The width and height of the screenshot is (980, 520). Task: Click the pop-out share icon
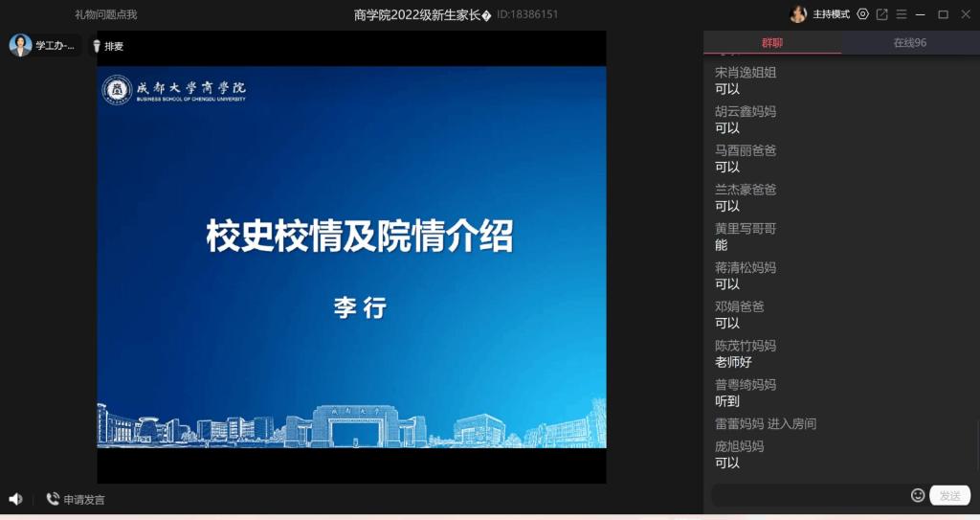[x=881, y=13]
